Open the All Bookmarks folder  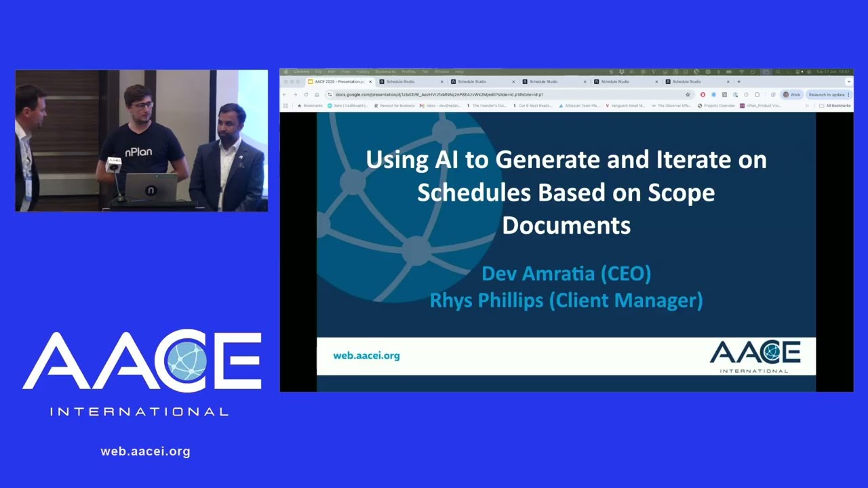[x=834, y=106]
